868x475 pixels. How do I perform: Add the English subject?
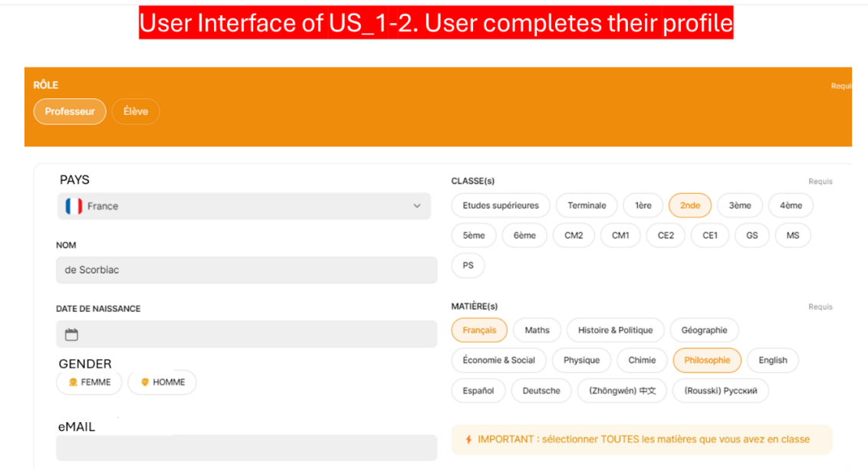pos(772,360)
